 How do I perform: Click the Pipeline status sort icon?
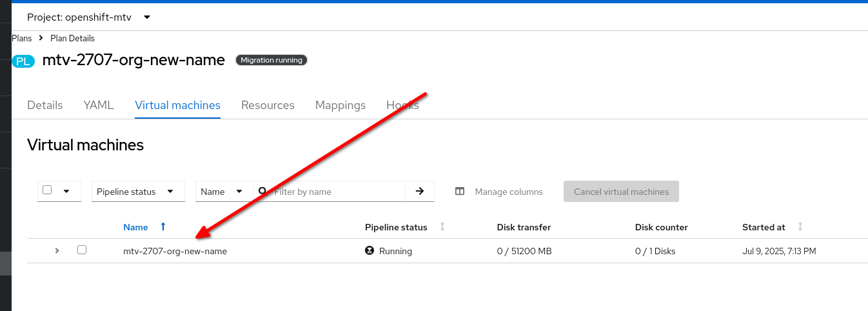(442, 227)
